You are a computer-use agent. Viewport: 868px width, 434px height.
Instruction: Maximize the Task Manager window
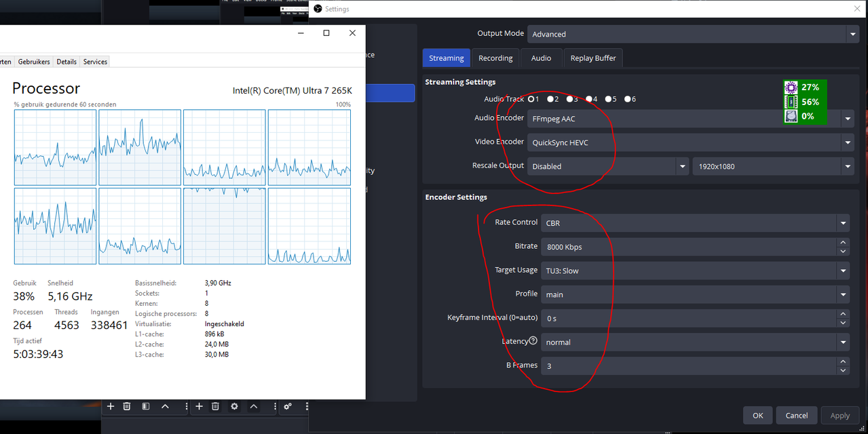click(x=326, y=33)
